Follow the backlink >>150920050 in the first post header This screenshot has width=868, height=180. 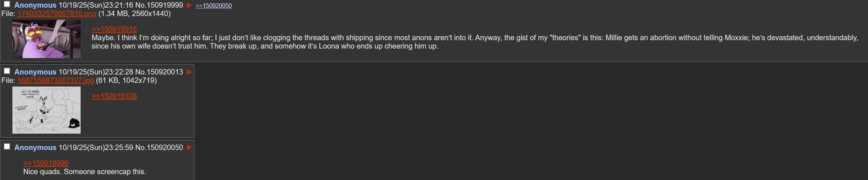[214, 5]
